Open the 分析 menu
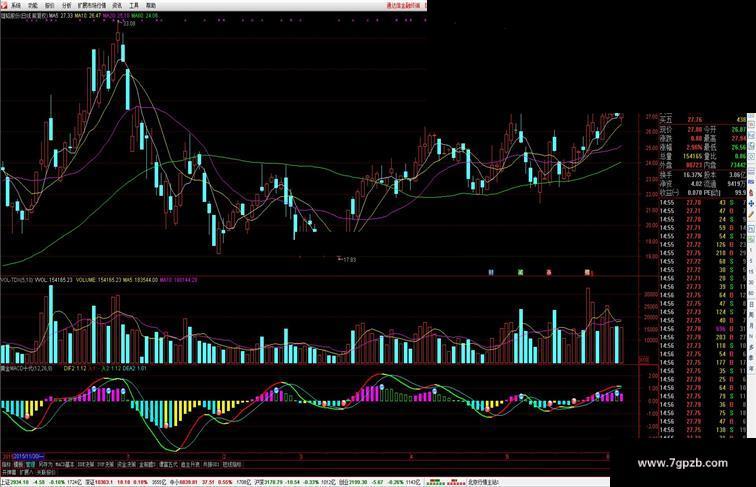 pyautogui.click(x=67, y=6)
